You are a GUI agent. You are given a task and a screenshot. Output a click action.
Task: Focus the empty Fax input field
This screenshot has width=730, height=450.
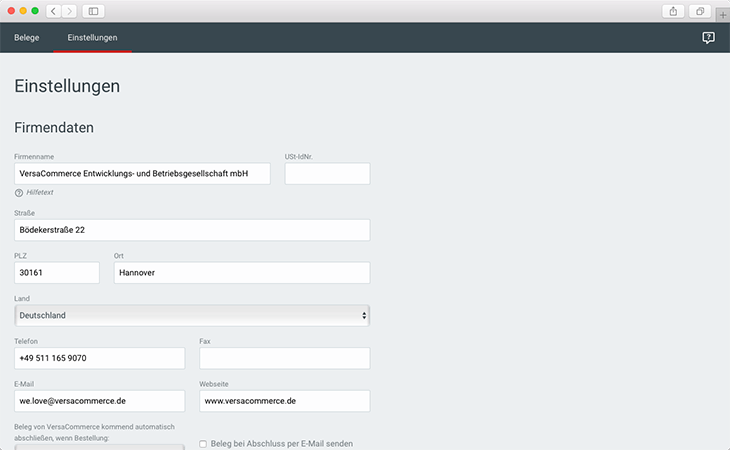pos(284,358)
